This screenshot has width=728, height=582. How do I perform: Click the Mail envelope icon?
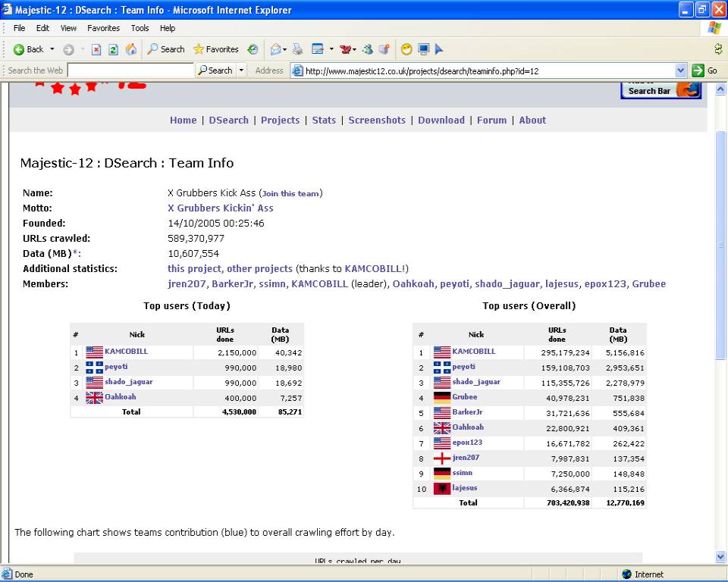coord(276,49)
